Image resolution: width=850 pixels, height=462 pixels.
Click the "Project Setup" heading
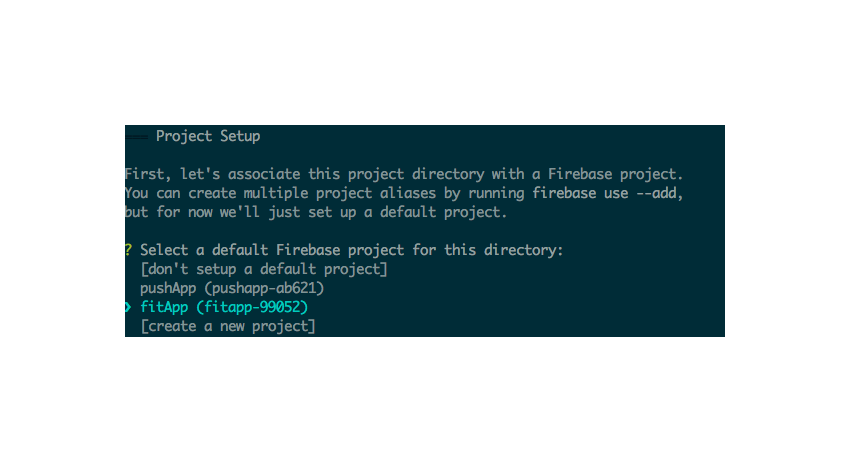click(x=208, y=136)
